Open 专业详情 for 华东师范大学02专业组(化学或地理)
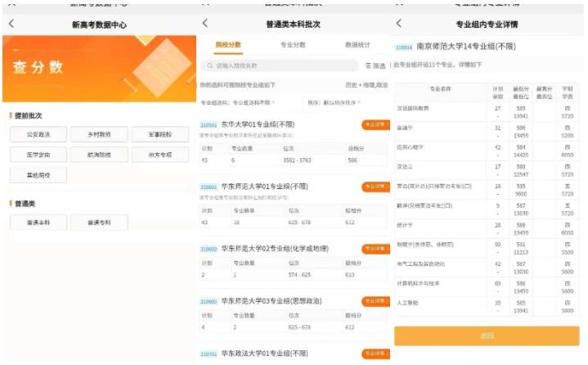 [375, 249]
